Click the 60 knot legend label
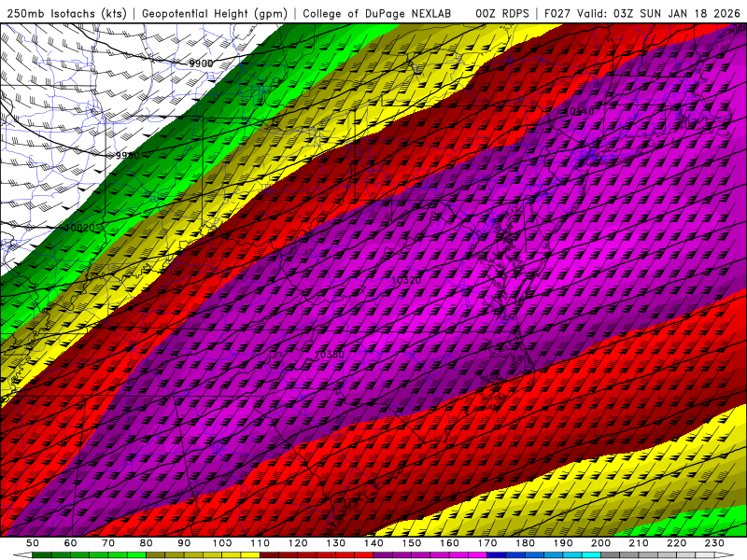The height and width of the screenshot is (560, 747). click(71, 543)
